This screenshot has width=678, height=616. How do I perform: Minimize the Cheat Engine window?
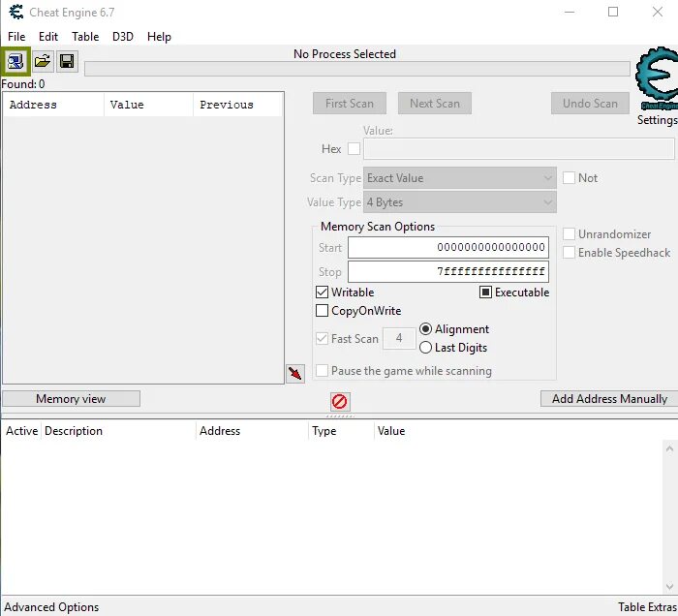(x=570, y=12)
